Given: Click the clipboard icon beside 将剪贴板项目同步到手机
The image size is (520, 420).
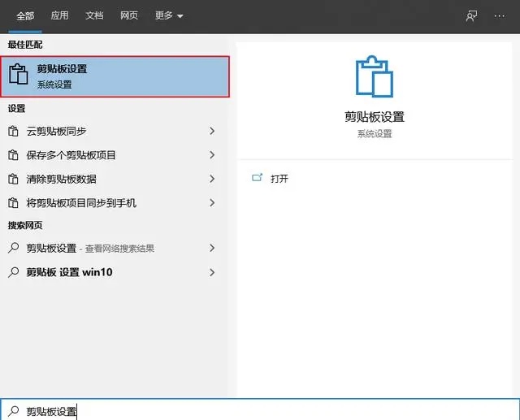Looking at the screenshot, I should 13,203.
